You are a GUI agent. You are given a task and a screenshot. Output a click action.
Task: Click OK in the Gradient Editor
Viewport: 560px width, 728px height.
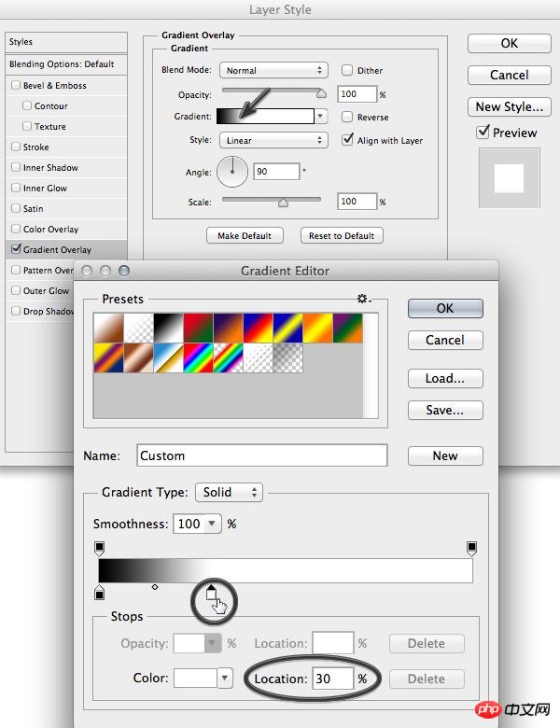click(x=445, y=308)
